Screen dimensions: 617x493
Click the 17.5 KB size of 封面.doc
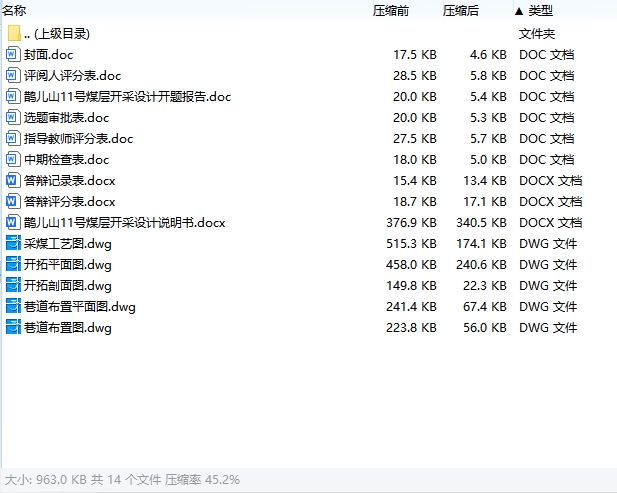415,55
